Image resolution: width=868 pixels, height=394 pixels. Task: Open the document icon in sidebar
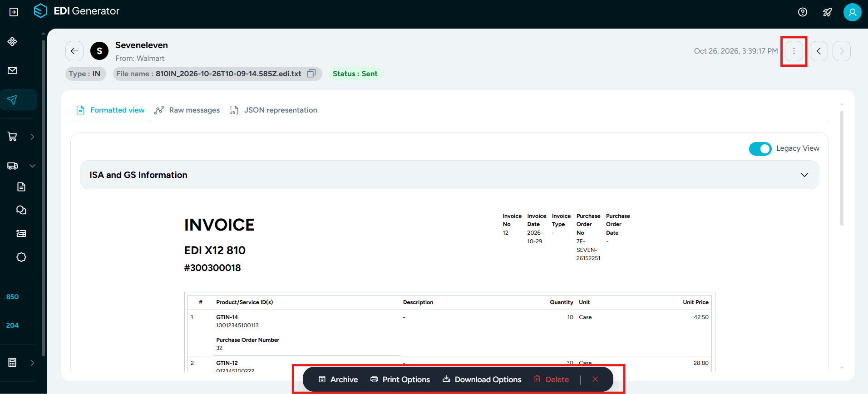[21, 187]
